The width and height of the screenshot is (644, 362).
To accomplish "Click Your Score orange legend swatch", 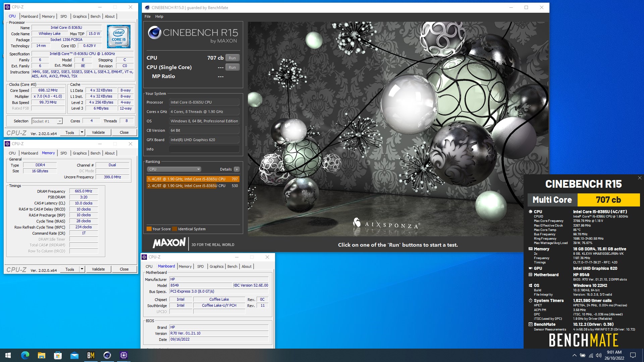I will 149,229.
